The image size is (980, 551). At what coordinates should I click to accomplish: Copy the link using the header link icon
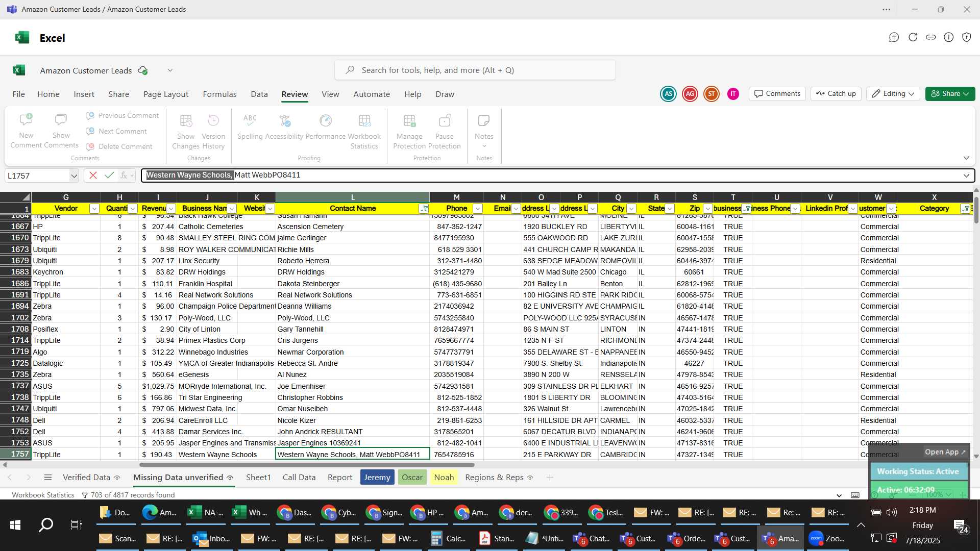tap(931, 37)
